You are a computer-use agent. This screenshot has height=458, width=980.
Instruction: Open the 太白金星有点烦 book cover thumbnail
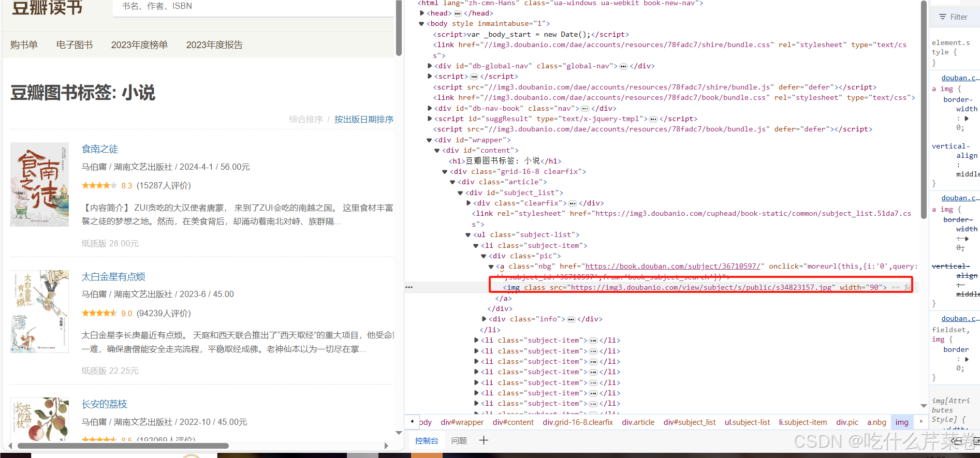click(39, 312)
